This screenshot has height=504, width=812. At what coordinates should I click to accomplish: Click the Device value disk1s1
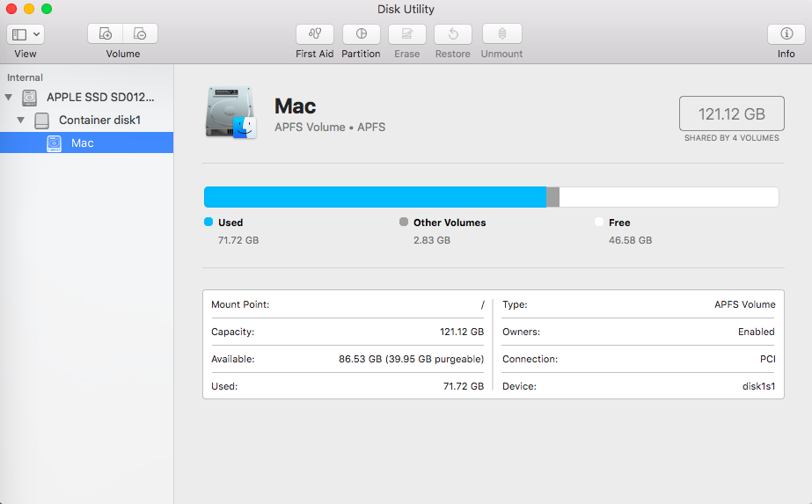pyautogui.click(x=758, y=386)
